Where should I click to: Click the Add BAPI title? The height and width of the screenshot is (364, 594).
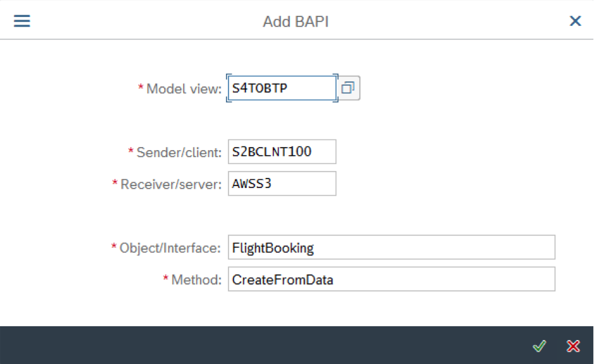point(297,21)
